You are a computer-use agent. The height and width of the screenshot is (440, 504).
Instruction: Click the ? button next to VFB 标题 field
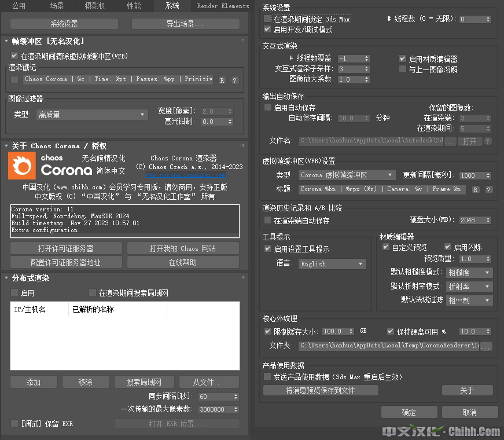click(x=489, y=190)
